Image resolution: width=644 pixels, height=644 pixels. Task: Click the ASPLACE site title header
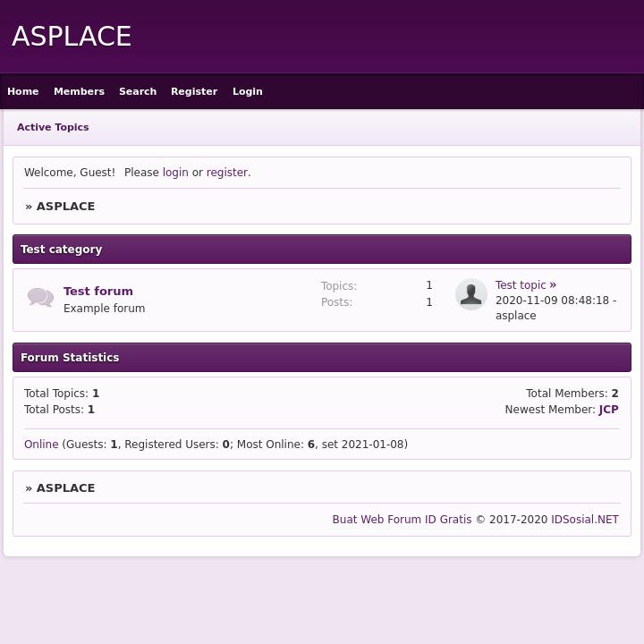(72, 37)
